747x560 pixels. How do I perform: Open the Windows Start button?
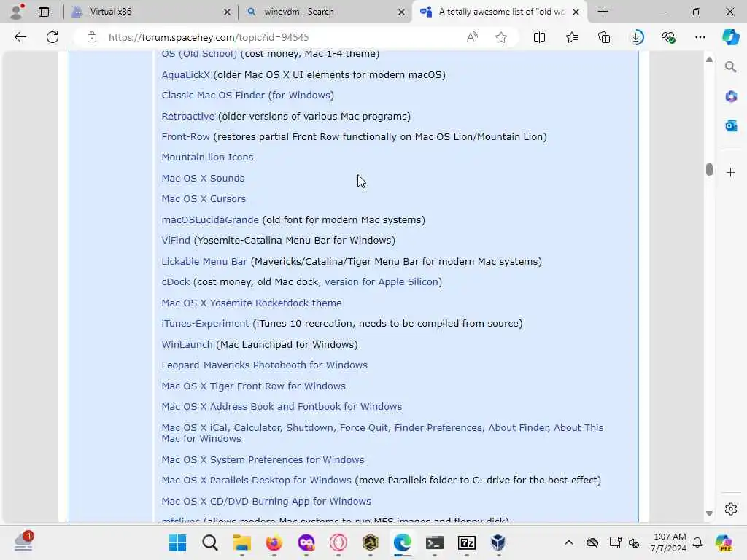pyautogui.click(x=178, y=542)
